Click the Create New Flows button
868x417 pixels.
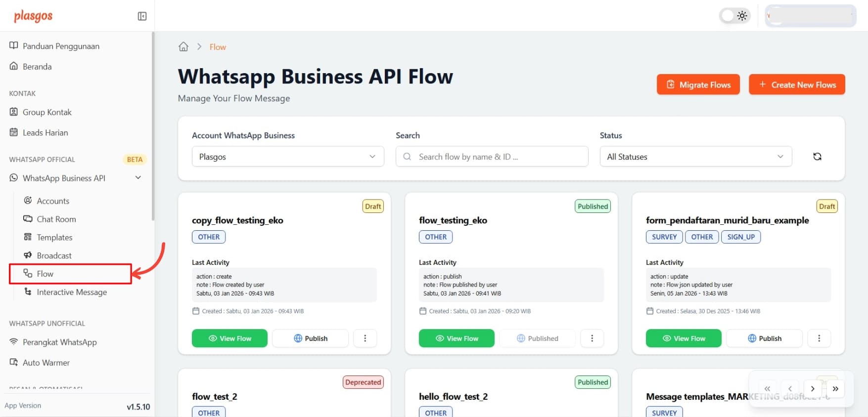(x=797, y=84)
